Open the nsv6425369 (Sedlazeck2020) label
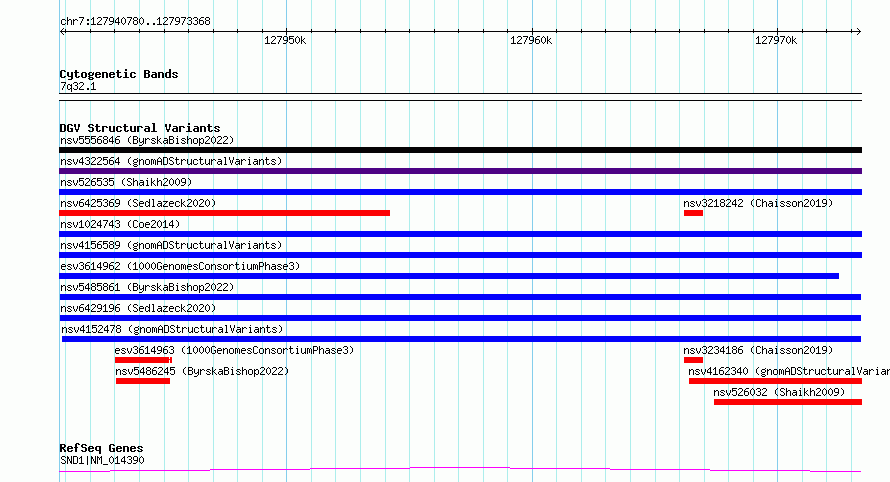The height and width of the screenshot is (482, 890). 138,203
